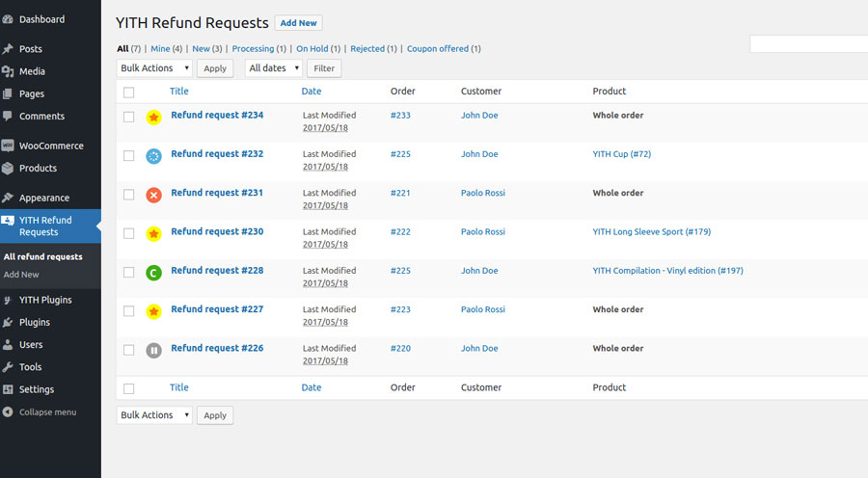Click the search input field
This screenshot has height=478, width=868.
(x=808, y=44)
